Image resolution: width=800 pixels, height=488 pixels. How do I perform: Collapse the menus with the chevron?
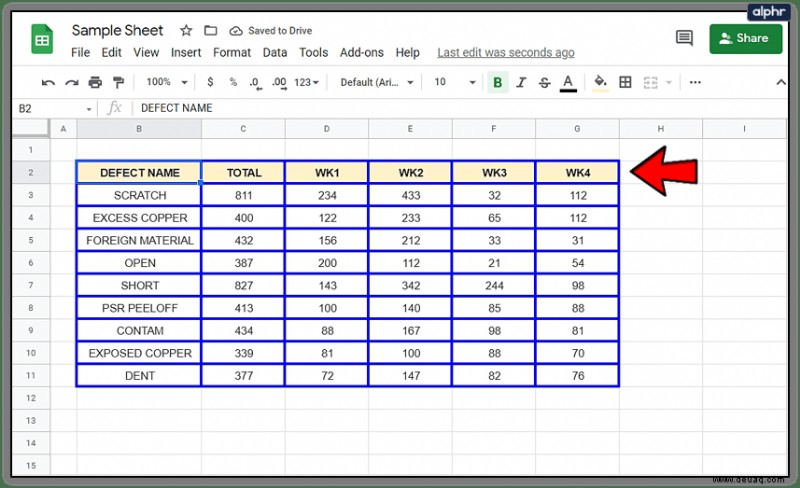point(781,82)
